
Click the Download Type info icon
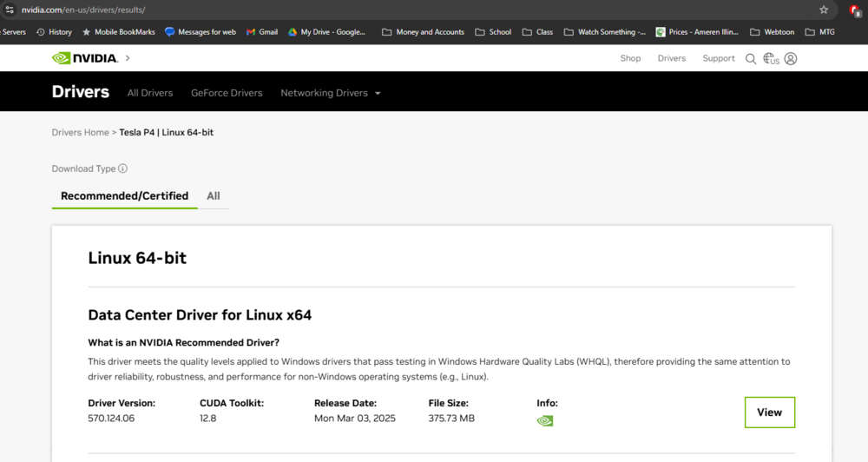click(123, 168)
